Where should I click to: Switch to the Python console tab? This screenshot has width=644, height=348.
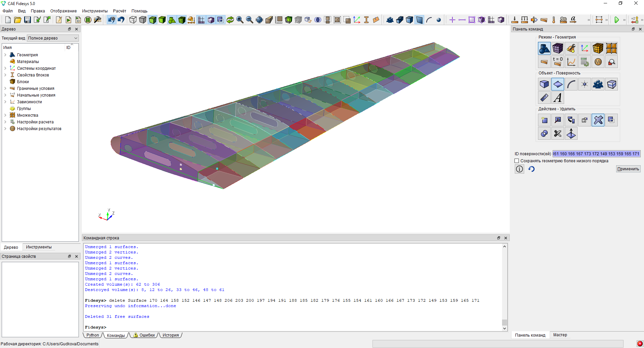[93, 335]
